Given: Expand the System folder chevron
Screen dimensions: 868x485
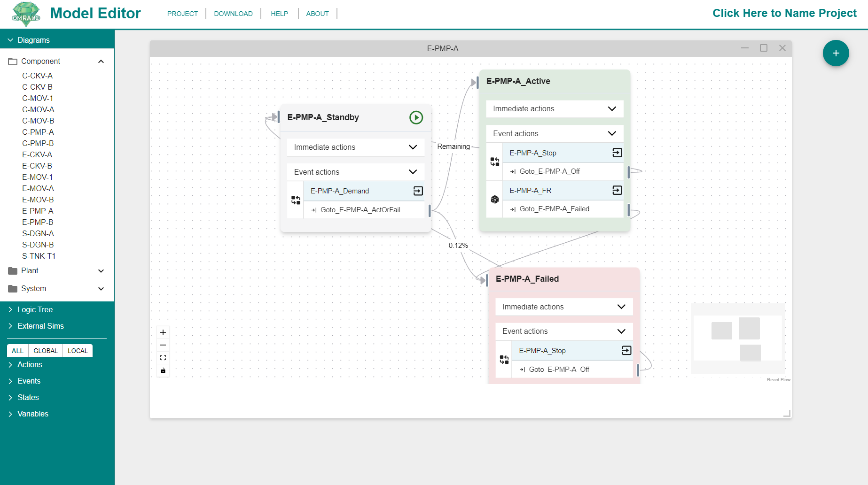Looking at the screenshot, I should pyautogui.click(x=101, y=289).
